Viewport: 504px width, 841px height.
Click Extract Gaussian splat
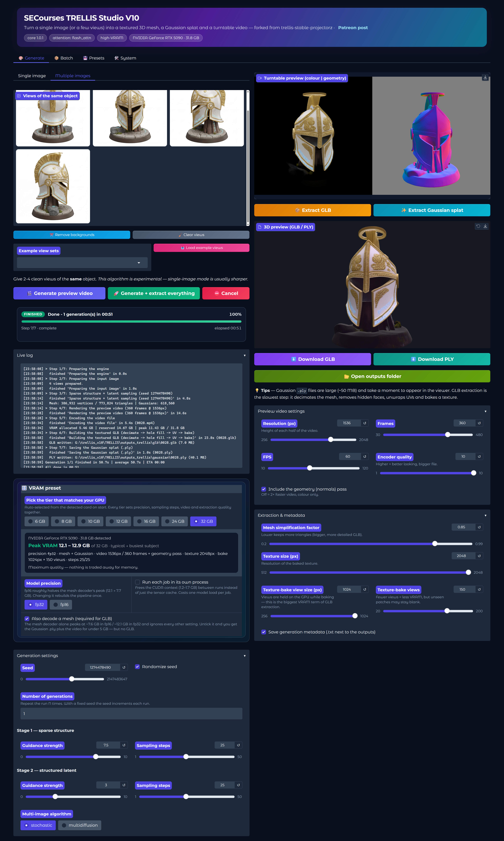[x=432, y=210]
